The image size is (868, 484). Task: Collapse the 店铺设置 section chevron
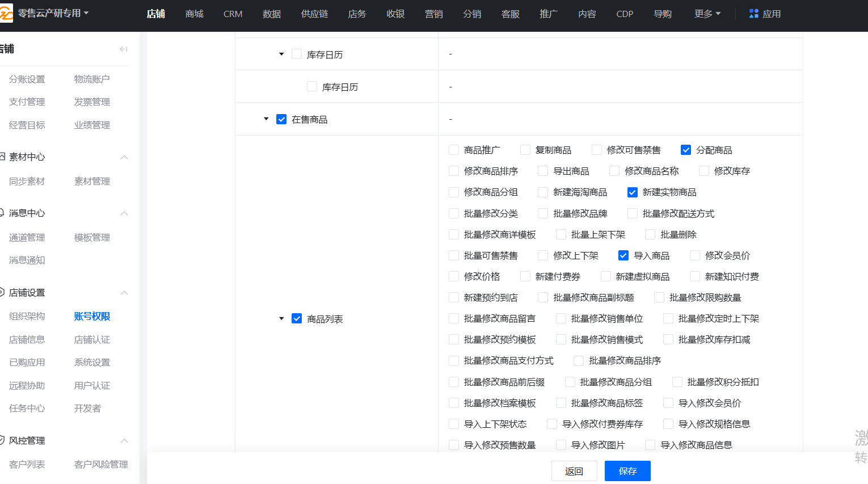(x=124, y=293)
